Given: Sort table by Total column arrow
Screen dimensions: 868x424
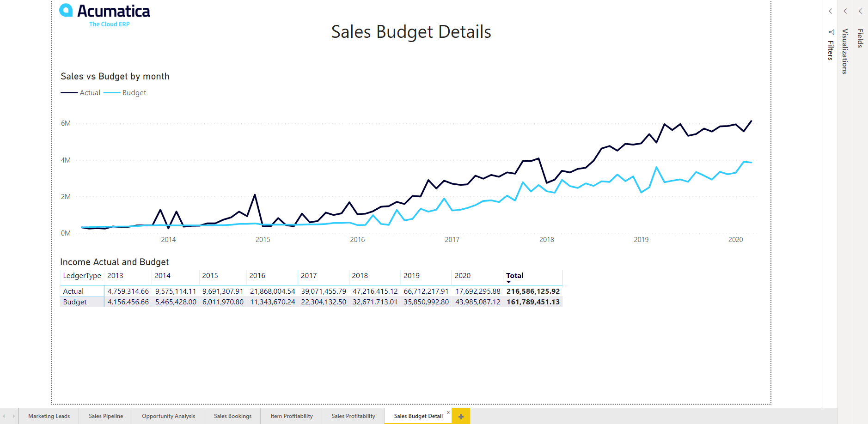Looking at the screenshot, I should coord(509,282).
